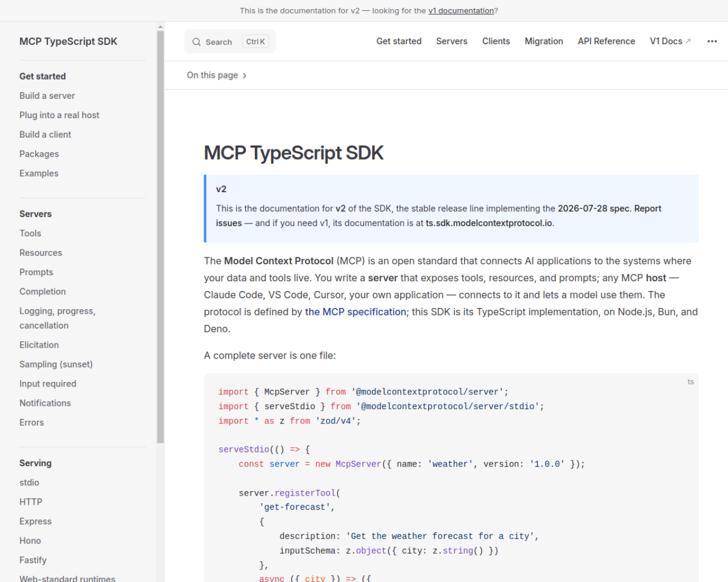Screen dimensions: 728x582
Task: Select Errors in sidebar
Action: click(x=31, y=422)
